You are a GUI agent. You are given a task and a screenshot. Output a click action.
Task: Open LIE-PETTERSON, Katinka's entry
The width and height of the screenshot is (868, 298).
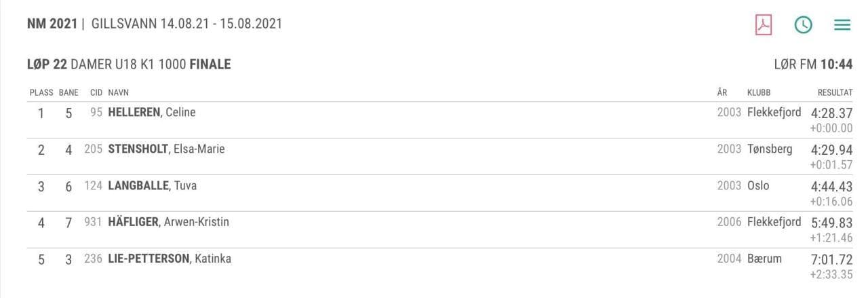169,259
